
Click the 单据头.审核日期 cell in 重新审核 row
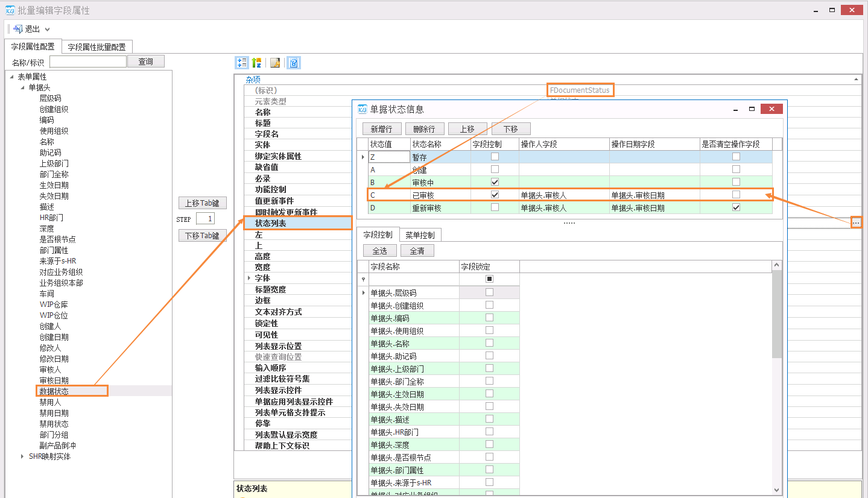click(654, 207)
